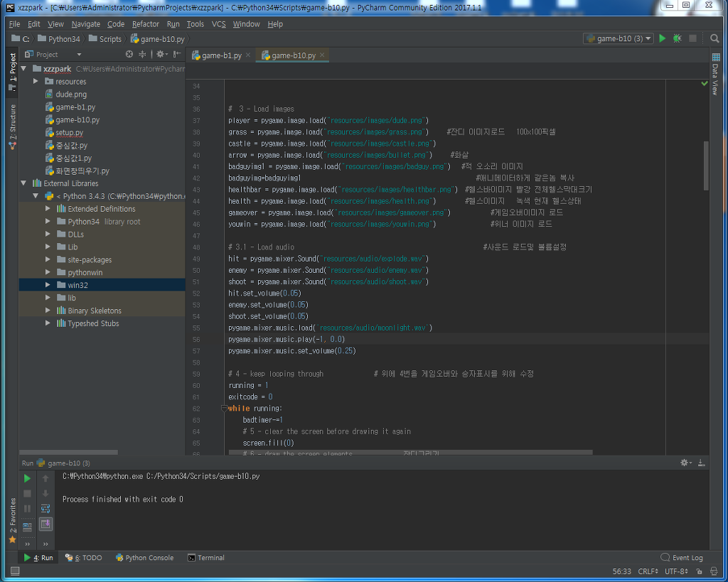Rerun the program in the Run panel
The height and width of the screenshot is (582, 728).
point(28,478)
